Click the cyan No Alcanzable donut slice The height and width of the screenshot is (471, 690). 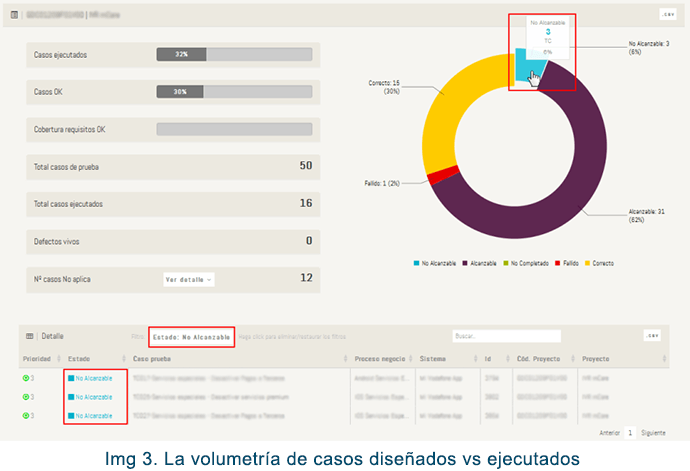point(530,70)
